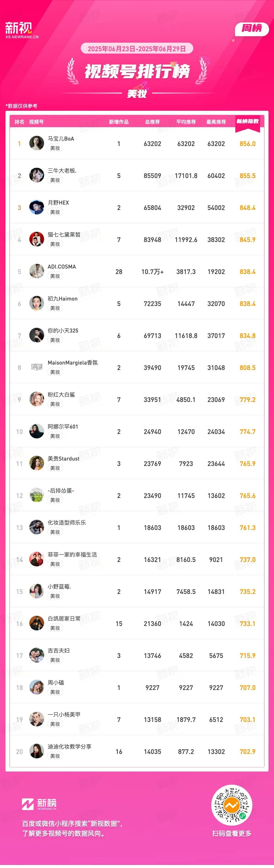Click the 美妆 tag under 初九Haimon

[55, 308]
